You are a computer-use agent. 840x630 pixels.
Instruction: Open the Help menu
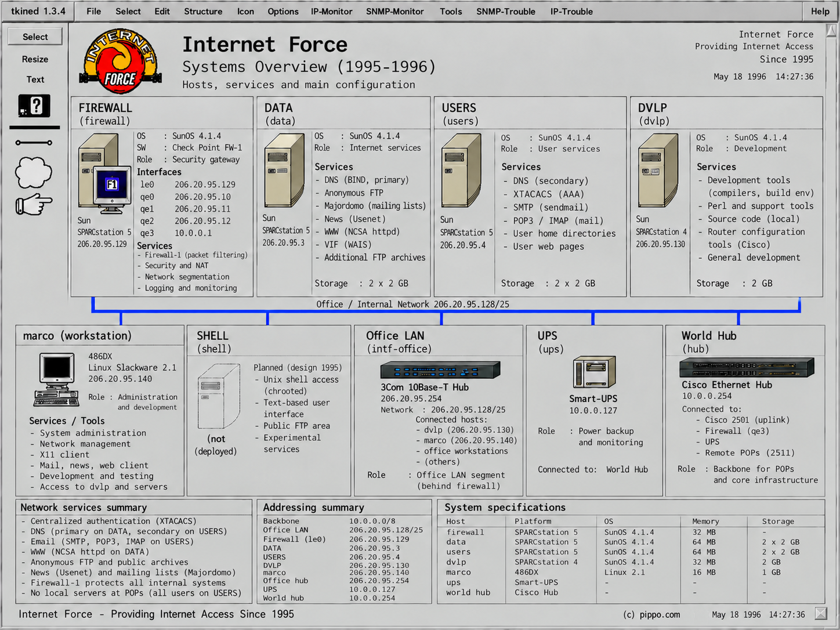point(820,11)
